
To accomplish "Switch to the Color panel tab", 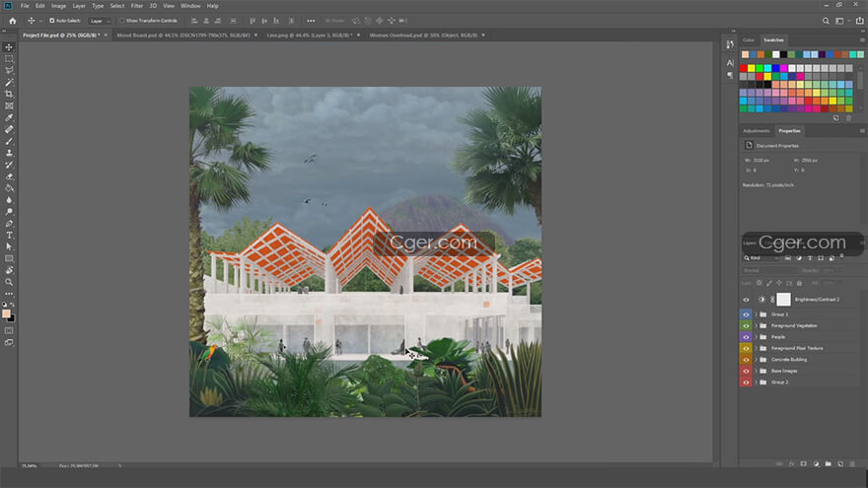I will pos(749,39).
